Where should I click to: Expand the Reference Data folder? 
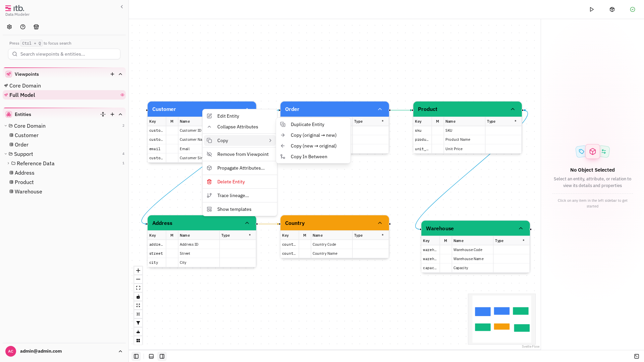8,163
